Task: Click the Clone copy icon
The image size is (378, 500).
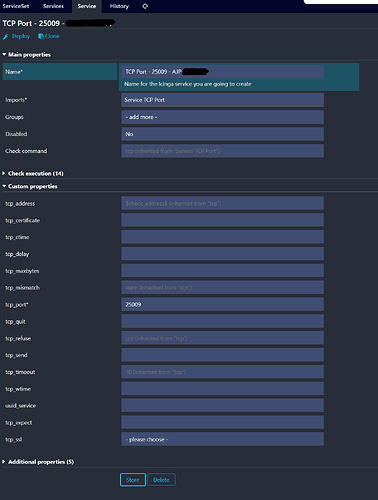Action: 41,36
